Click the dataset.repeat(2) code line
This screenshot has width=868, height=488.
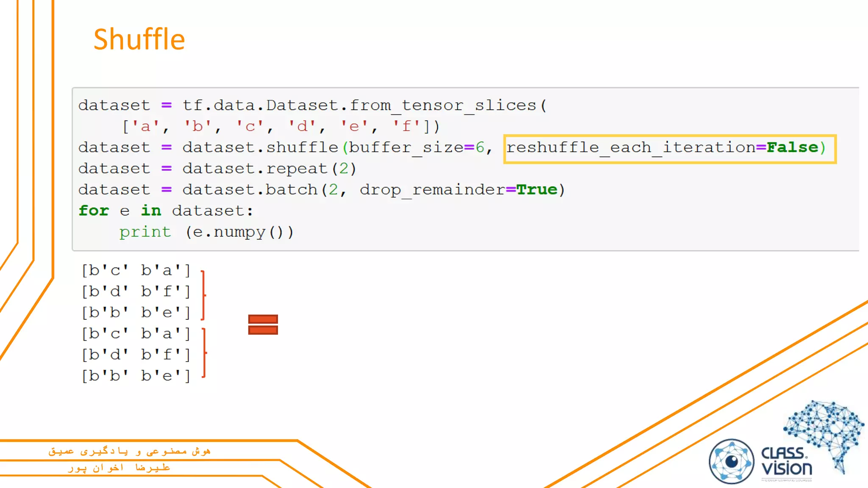click(x=217, y=169)
